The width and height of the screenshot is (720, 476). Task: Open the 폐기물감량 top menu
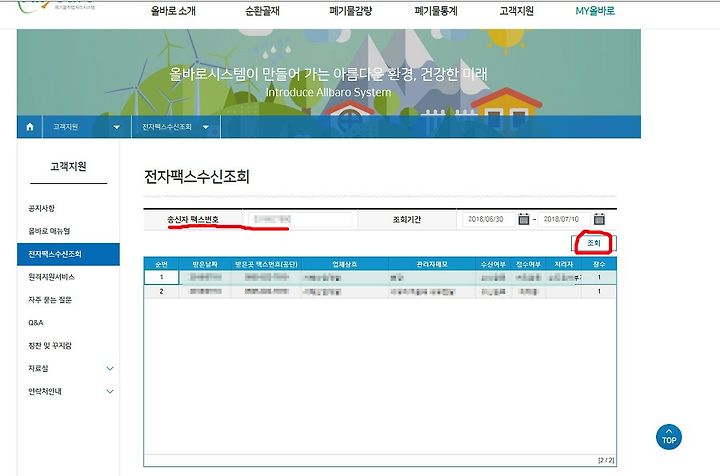pos(350,11)
